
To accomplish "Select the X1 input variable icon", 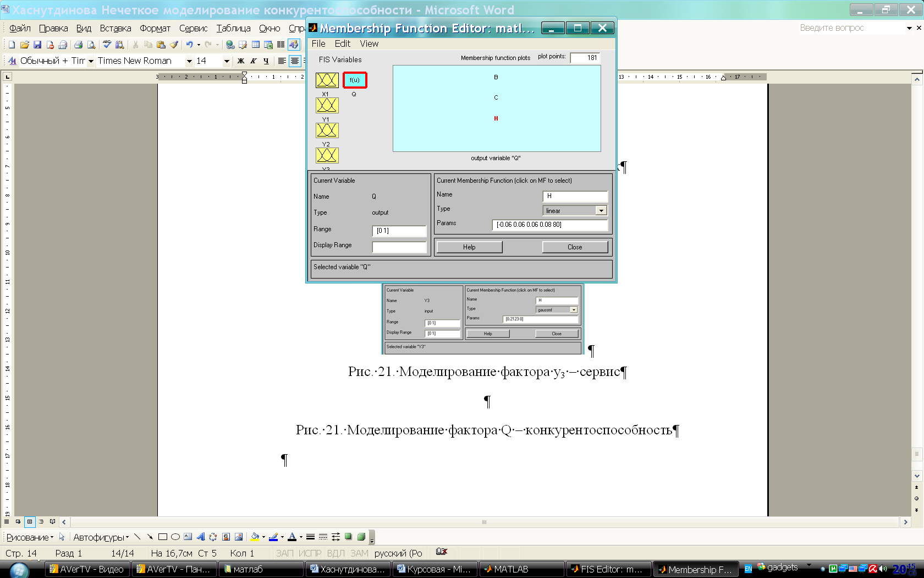I will 327,80.
